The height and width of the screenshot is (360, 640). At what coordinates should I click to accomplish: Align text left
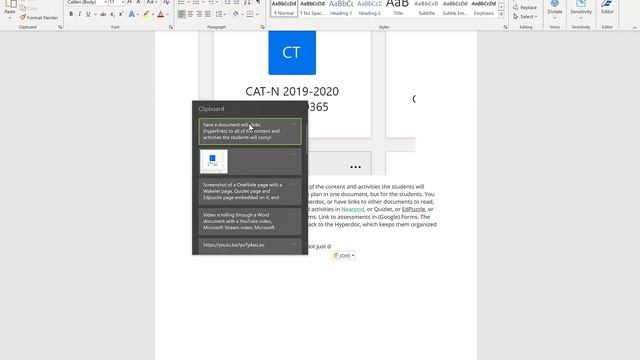pos(181,14)
